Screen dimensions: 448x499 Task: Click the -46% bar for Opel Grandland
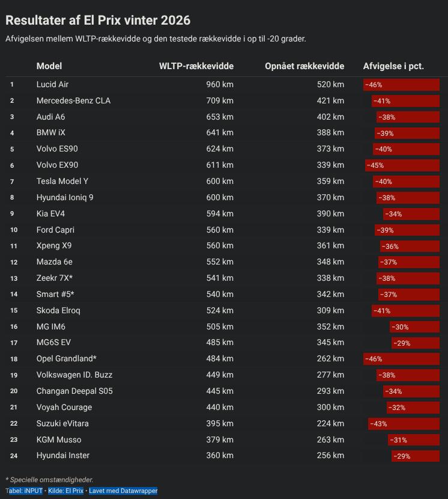click(x=401, y=359)
